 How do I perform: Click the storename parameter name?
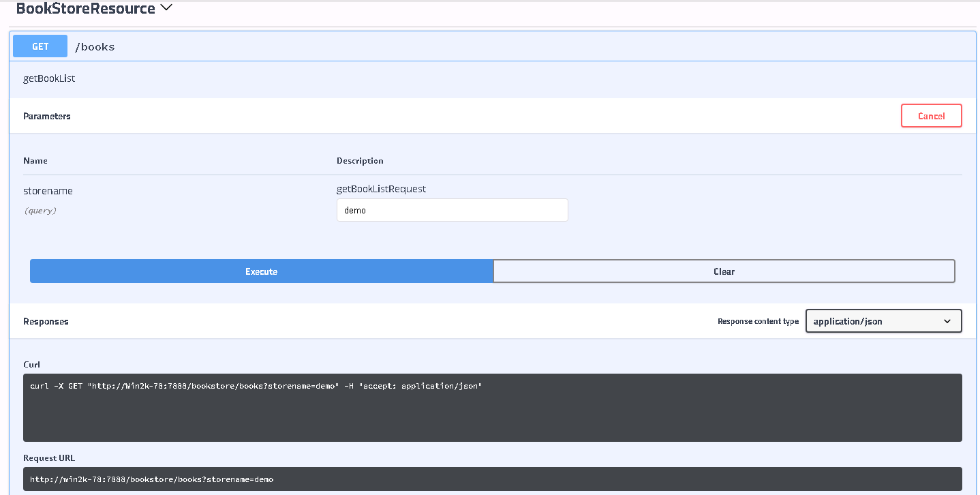click(x=48, y=191)
